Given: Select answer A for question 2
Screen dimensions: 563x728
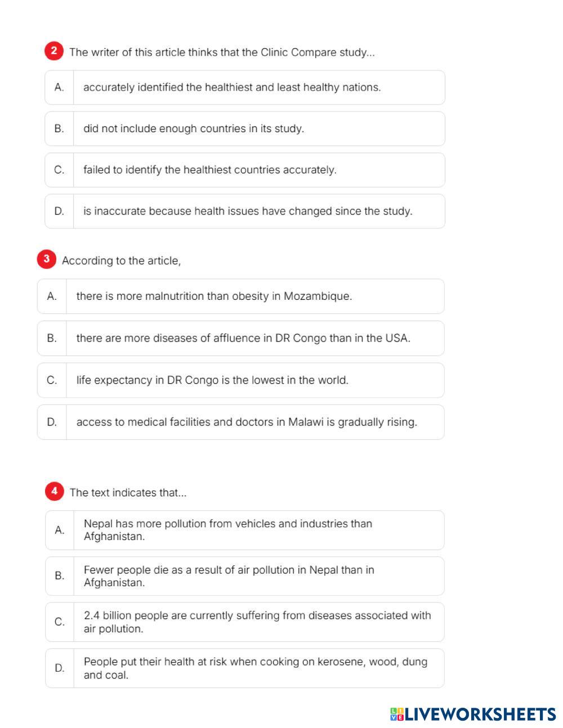Looking at the screenshot, I should click(x=244, y=87).
